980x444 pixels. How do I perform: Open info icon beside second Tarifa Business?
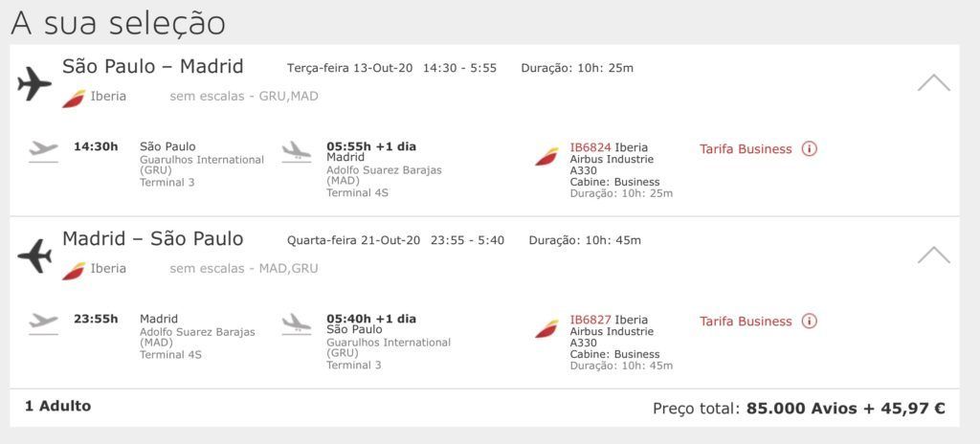click(810, 322)
